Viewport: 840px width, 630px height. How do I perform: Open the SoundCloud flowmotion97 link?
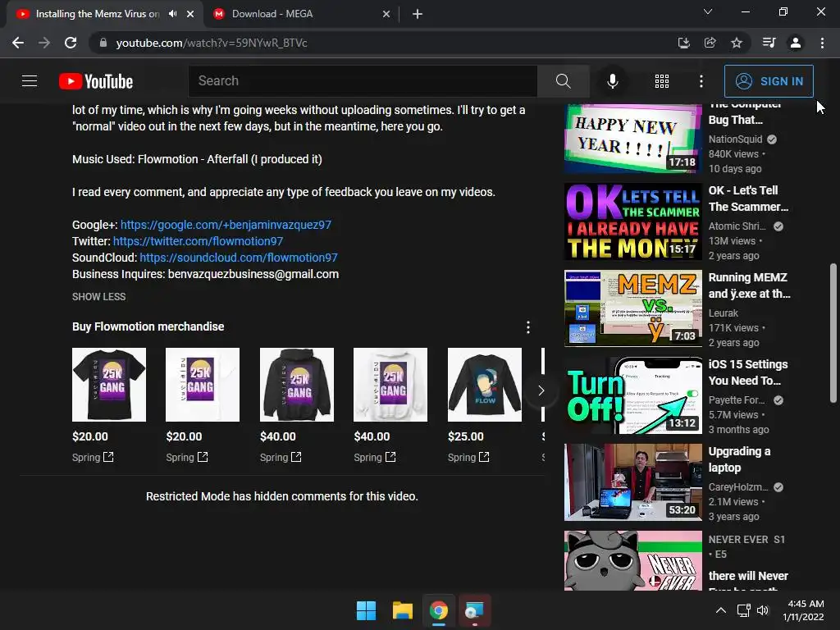239,258
